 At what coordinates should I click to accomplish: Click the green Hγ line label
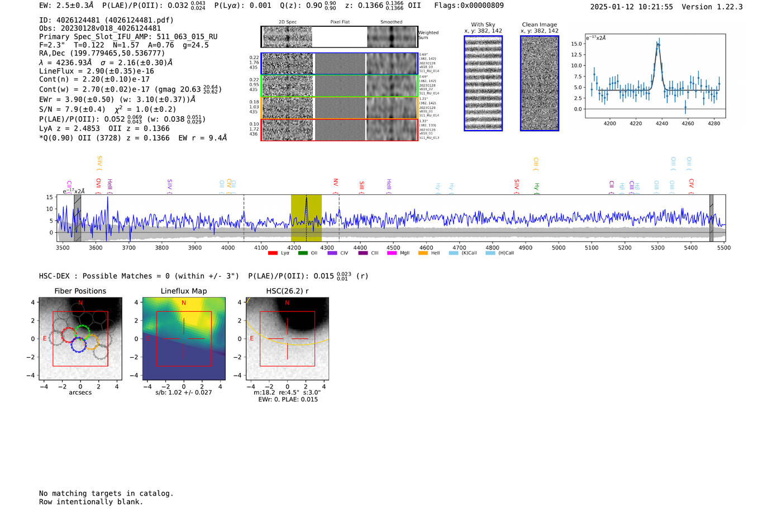tap(536, 188)
